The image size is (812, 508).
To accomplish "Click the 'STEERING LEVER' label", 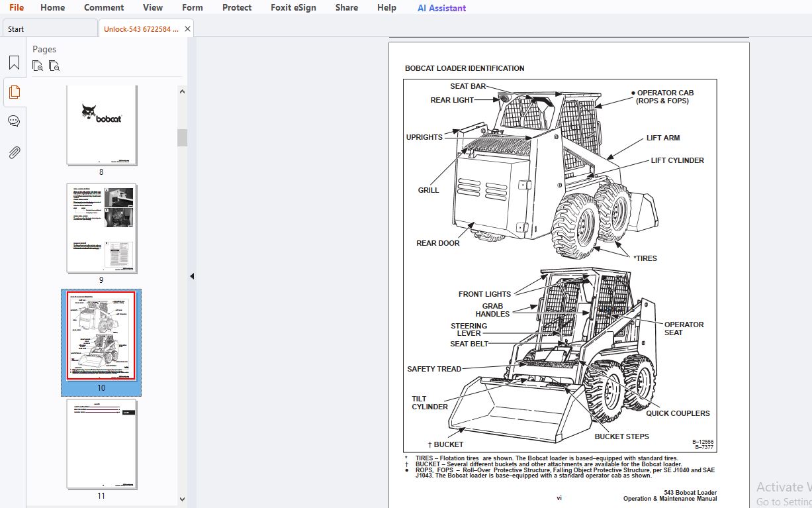I will (x=469, y=330).
